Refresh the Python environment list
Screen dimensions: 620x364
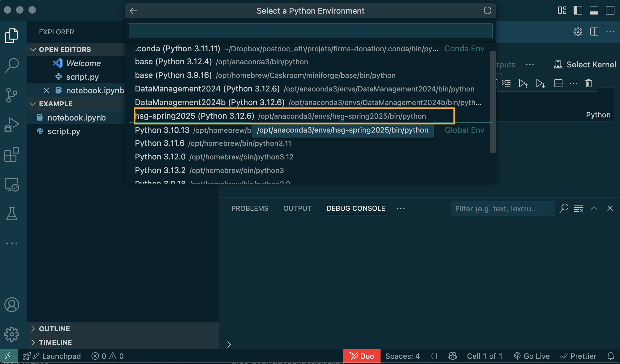click(x=487, y=11)
